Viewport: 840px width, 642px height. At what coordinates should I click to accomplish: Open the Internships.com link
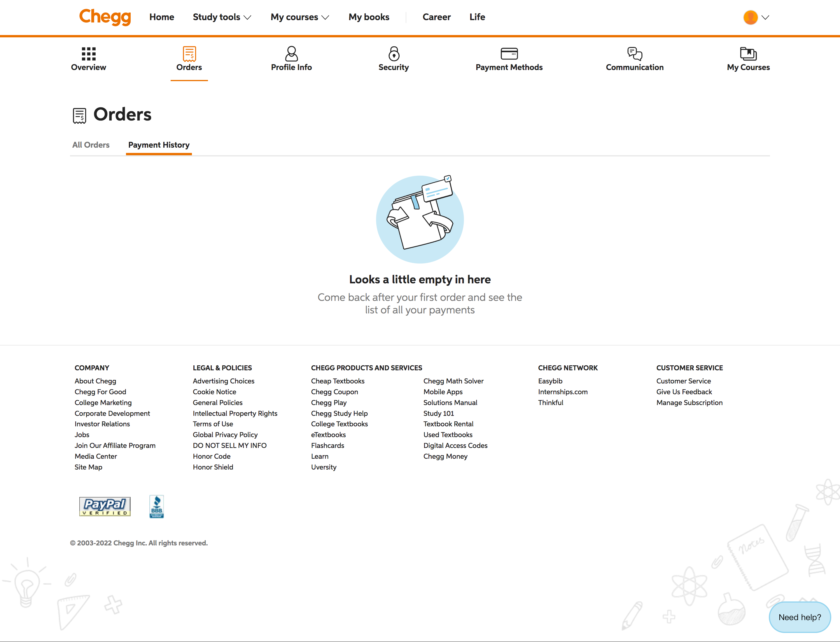563,392
